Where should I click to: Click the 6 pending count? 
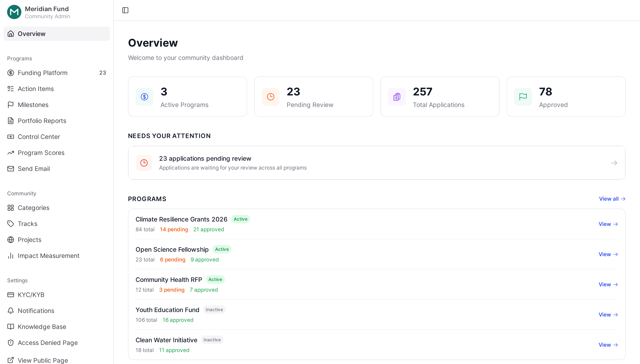173,260
